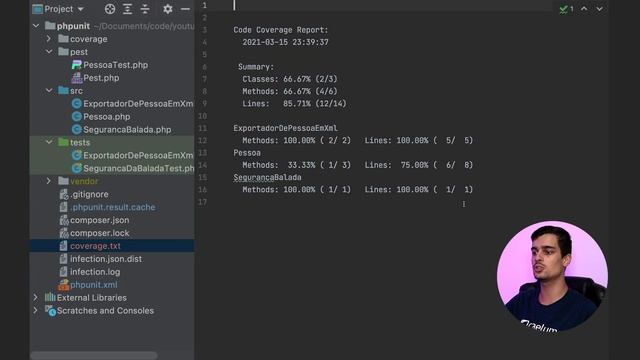Open SegurancaBalada.php file

(127, 130)
